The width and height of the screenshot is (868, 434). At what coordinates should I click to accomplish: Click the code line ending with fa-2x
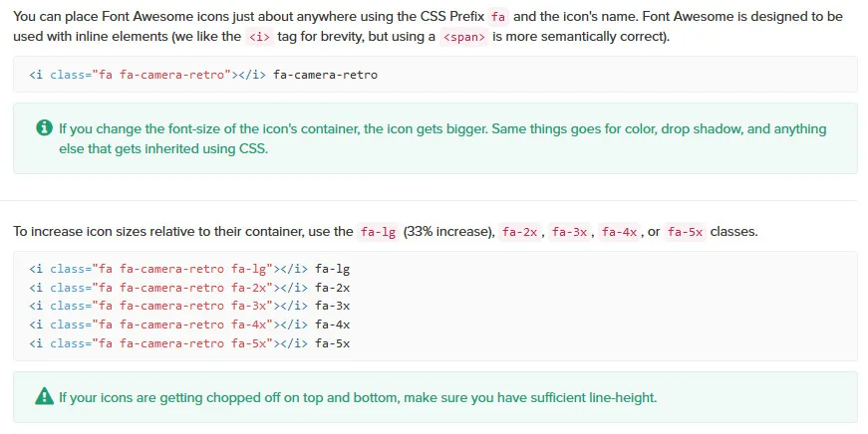189,288
